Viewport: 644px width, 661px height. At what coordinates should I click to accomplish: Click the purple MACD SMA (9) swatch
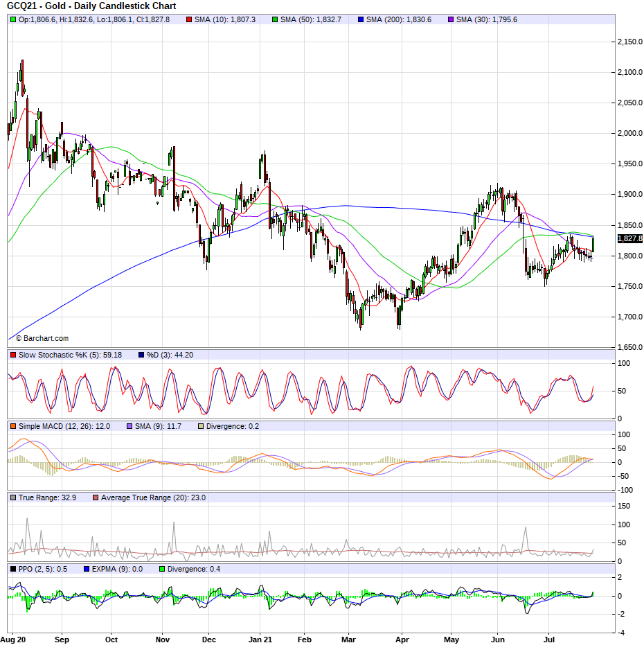pos(129,426)
